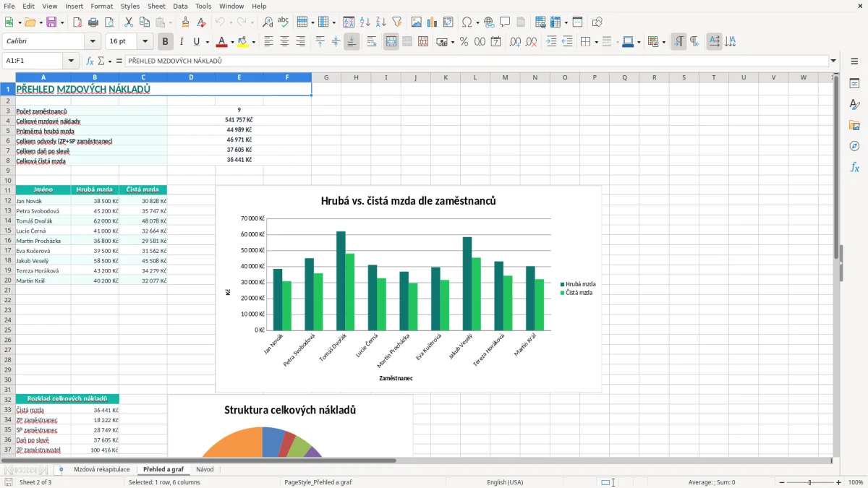The height and width of the screenshot is (488, 868).
Task: Toggle Italic formatting
Action: click(181, 42)
